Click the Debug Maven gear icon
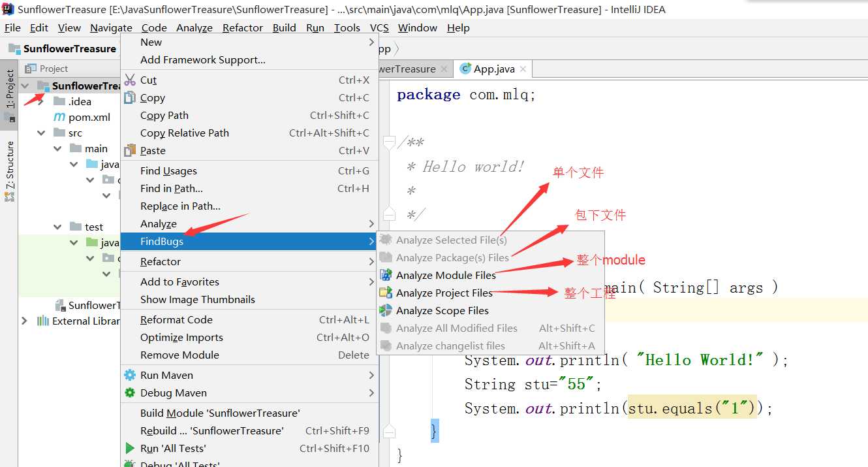Viewport: 868px width, 467px height. [x=130, y=393]
